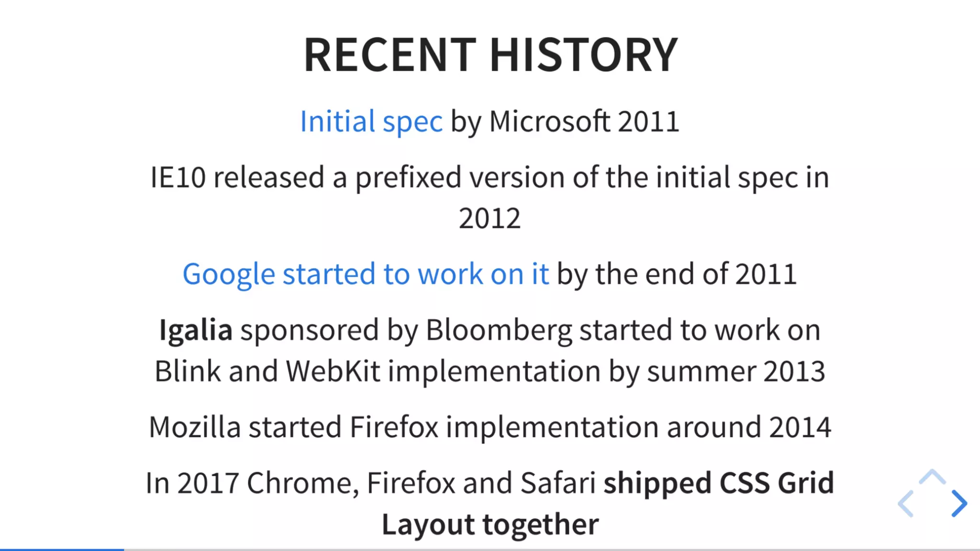Follow the Google started to work on it link
980x551 pixels.
pos(366,274)
